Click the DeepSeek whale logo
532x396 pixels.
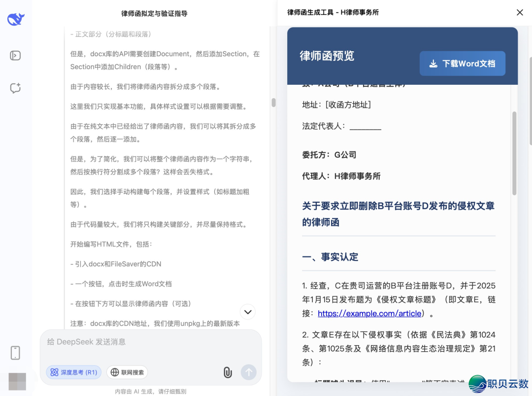pos(16,19)
